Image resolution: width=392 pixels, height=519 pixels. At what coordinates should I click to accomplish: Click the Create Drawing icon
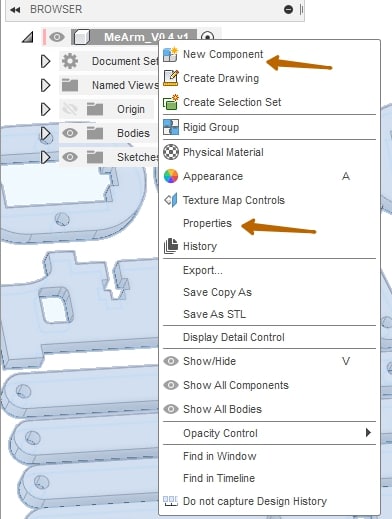[x=171, y=78]
